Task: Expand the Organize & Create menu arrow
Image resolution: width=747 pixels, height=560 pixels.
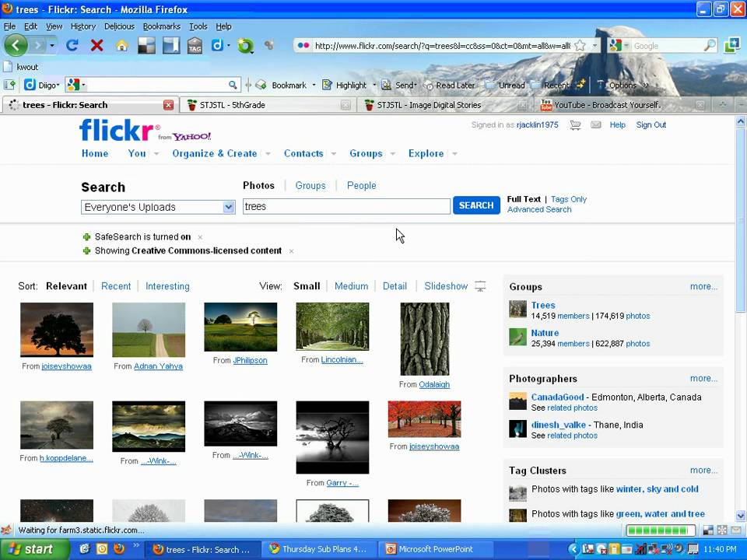Action: 268,154
